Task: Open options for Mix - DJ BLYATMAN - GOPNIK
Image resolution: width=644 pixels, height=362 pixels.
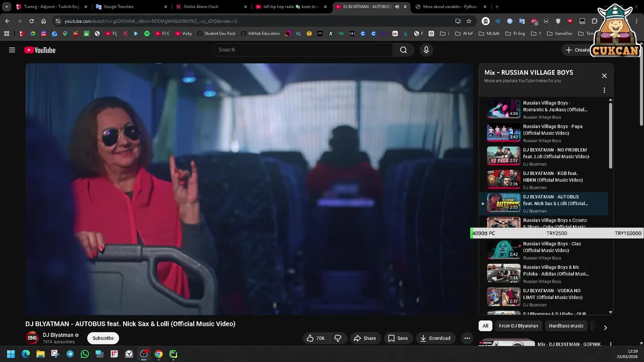Action: [x=611, y=344]
